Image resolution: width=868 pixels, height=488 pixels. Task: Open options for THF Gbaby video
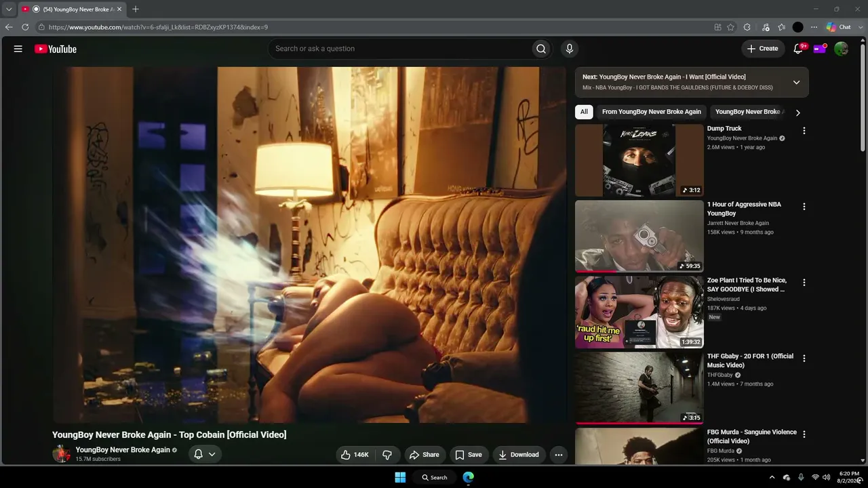pos(804,359)
